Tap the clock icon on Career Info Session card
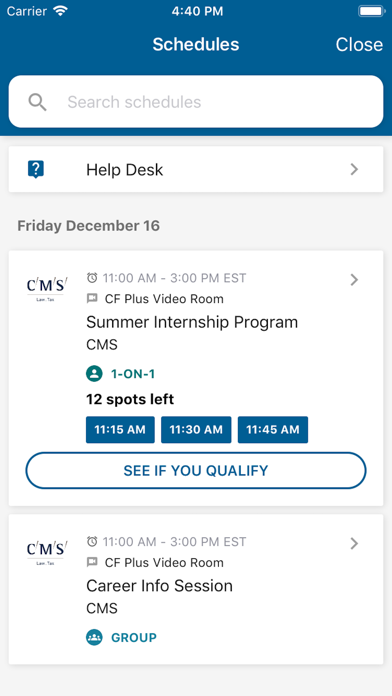The width and height of the screenshot is (392, 696). pyautogui.click(x=92, y=542)
